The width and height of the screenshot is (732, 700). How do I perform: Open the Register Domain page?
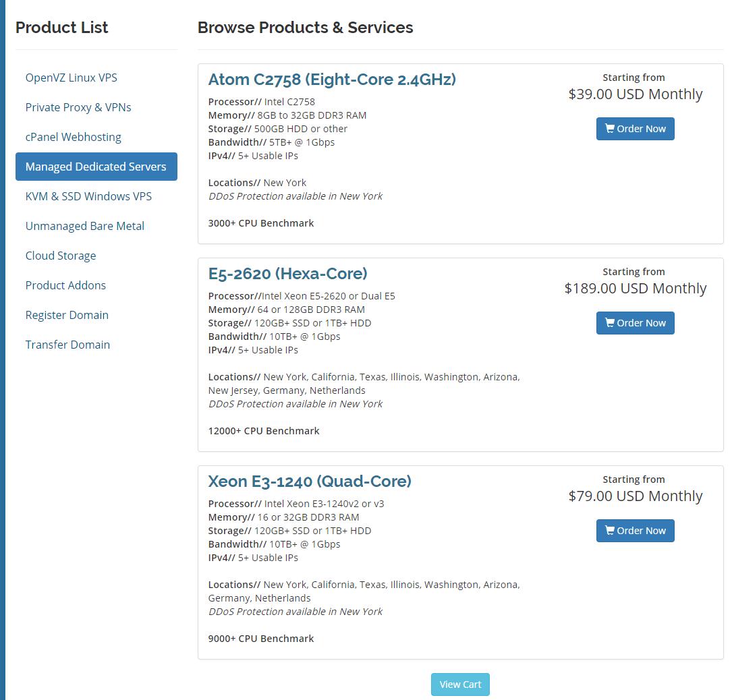point(67,315)
